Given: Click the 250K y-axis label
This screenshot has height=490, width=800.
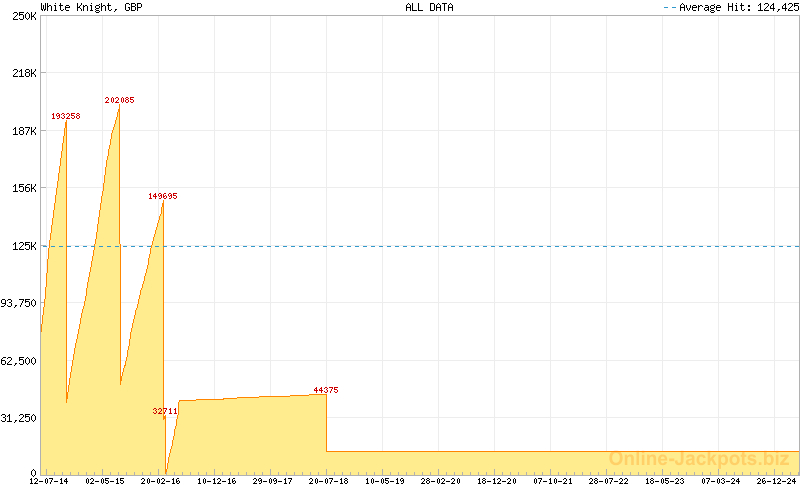Looking at the screenshot, I should point(24,16).
